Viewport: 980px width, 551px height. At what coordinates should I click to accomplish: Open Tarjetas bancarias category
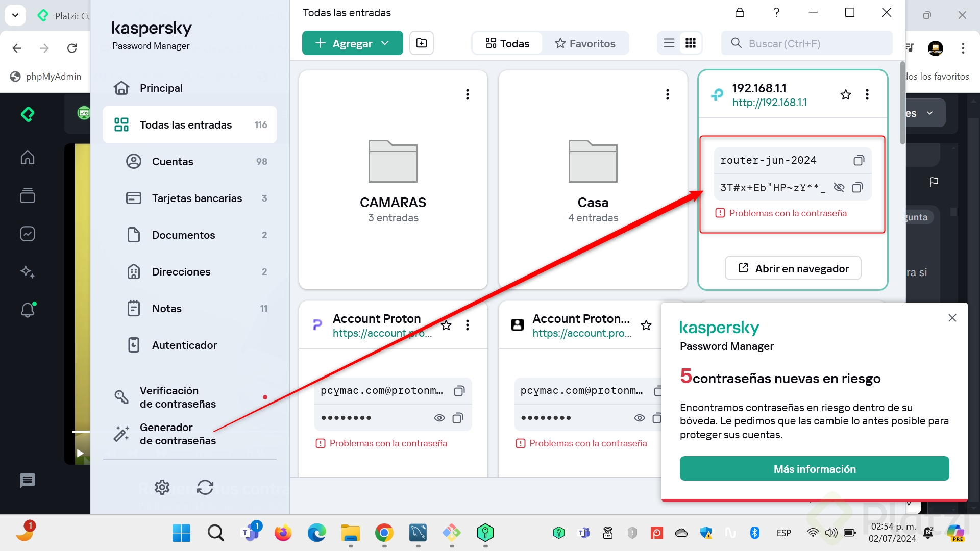190,198
